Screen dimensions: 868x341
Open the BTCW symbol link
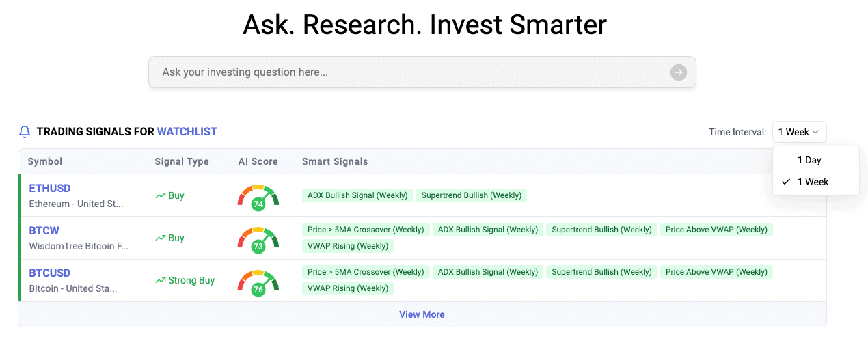pos(44,231)
